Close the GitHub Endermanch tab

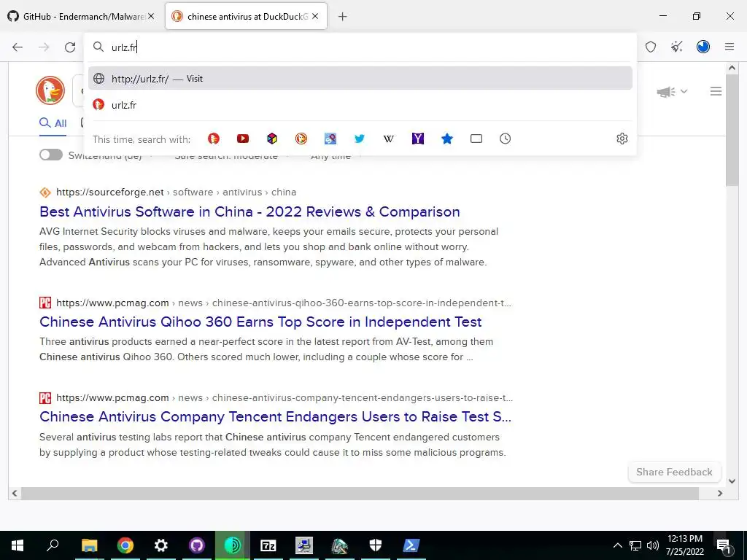[x=151, y=16]
